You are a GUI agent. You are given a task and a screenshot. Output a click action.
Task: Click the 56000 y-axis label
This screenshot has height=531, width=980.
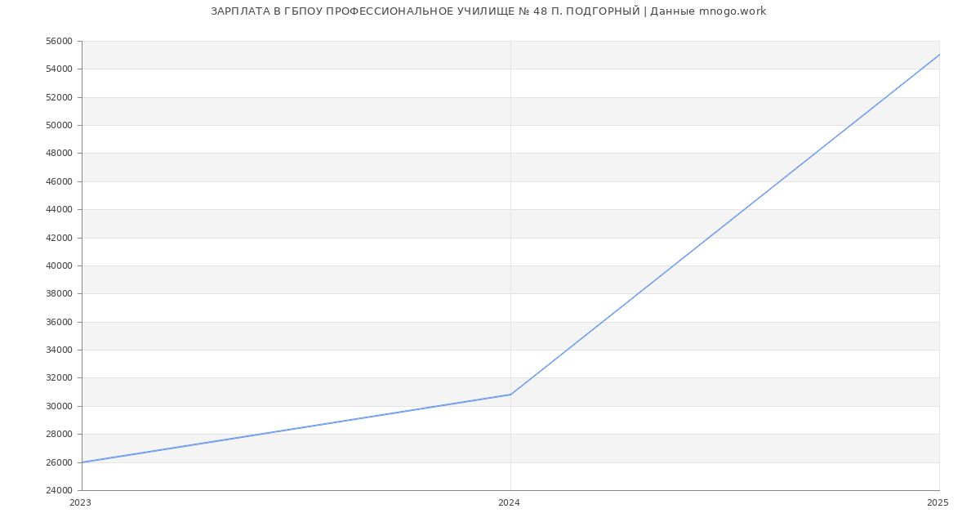(x=60, y=41)
